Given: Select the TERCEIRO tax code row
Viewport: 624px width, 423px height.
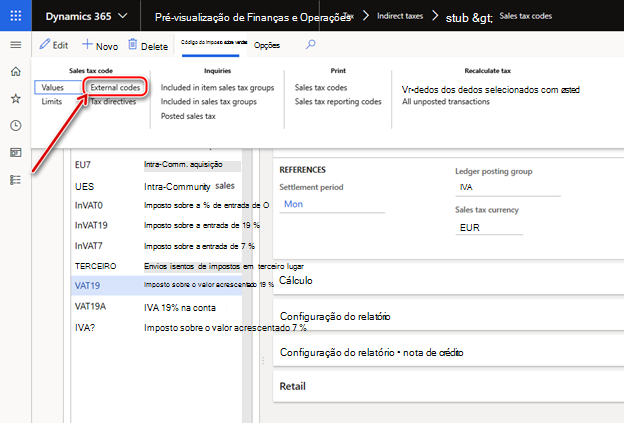Looking at the screenshot, I should [157, 266].
